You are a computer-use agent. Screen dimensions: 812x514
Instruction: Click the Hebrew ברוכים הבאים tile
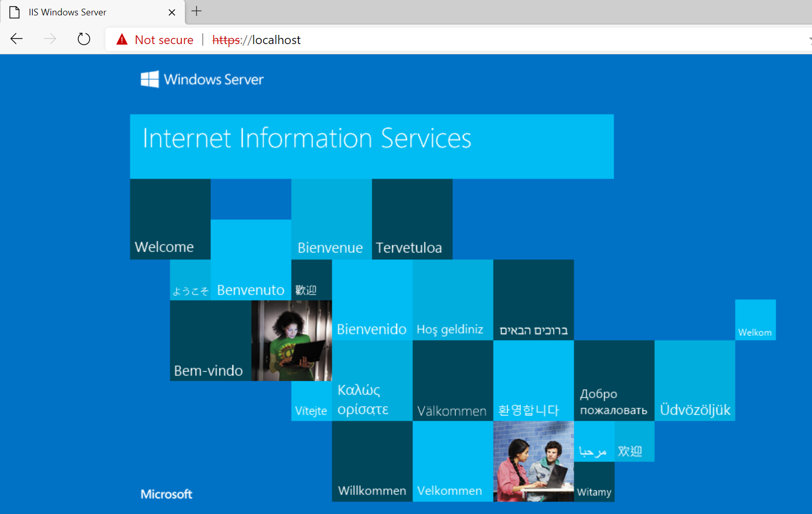tap(533, 300)
